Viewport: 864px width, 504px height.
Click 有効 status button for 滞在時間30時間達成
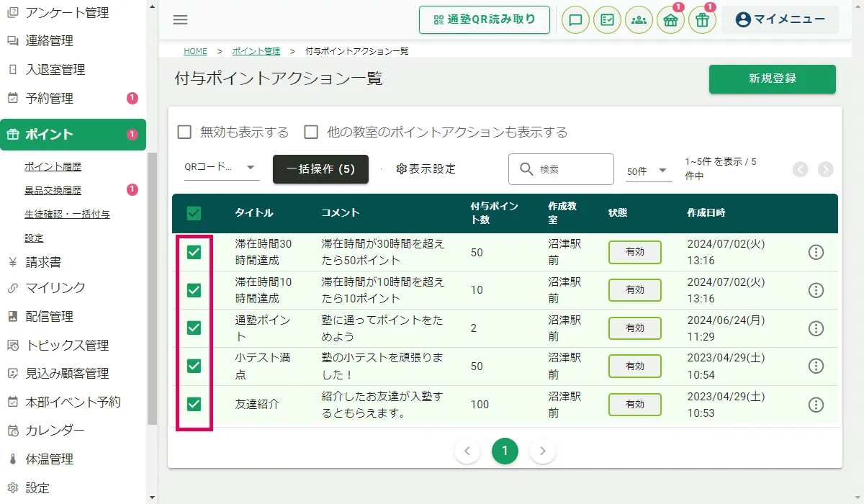coord(635,252)
